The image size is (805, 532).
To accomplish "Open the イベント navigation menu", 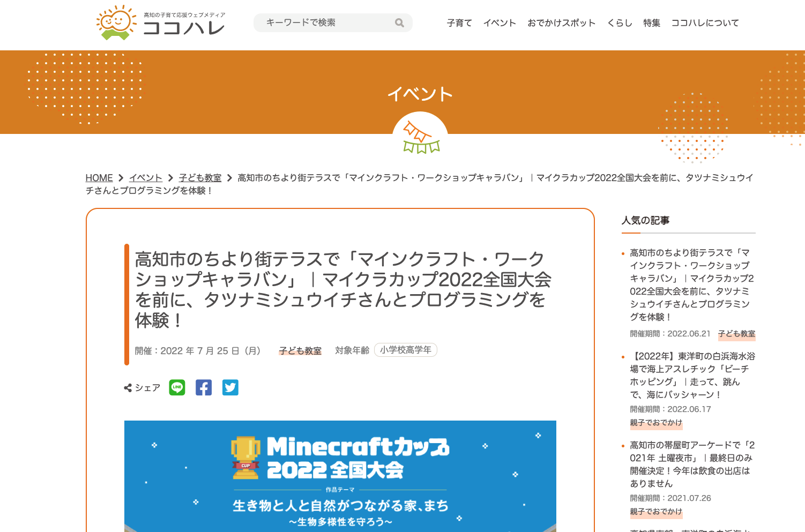I will [499, 23].
